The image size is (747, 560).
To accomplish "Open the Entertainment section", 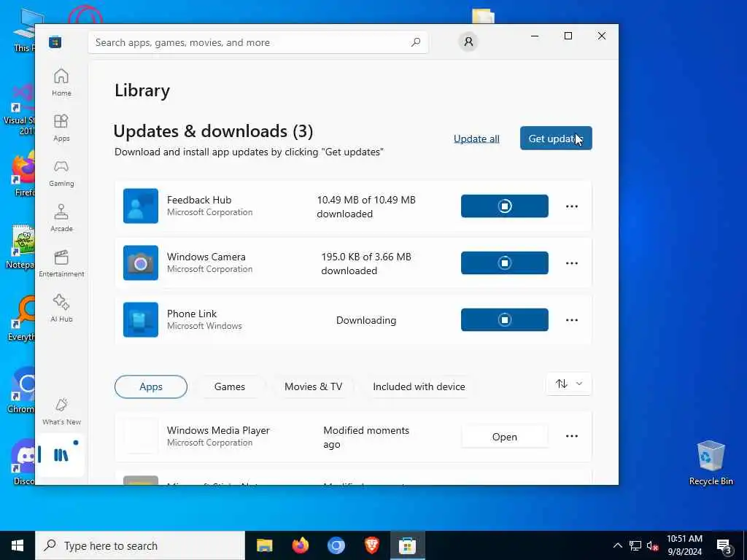I will tap(61, 263).
